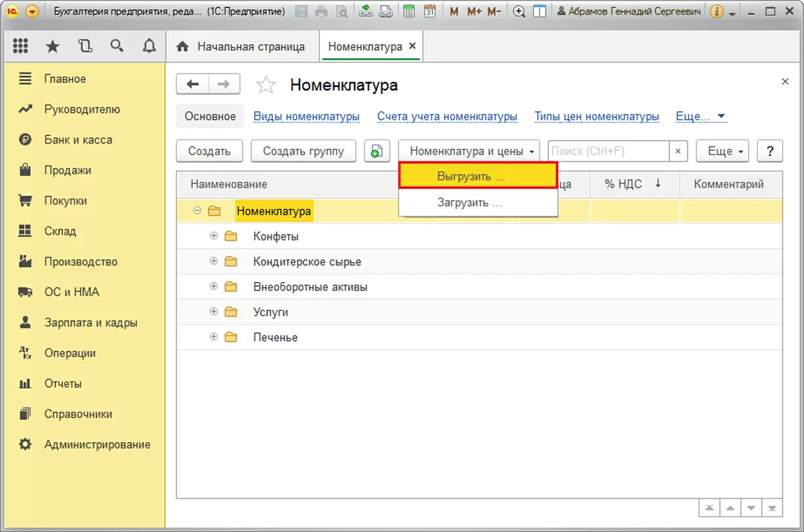This screenshot has height=532, width=804.
Task: Expand the Конфеты folder
Action: [214, 236]
